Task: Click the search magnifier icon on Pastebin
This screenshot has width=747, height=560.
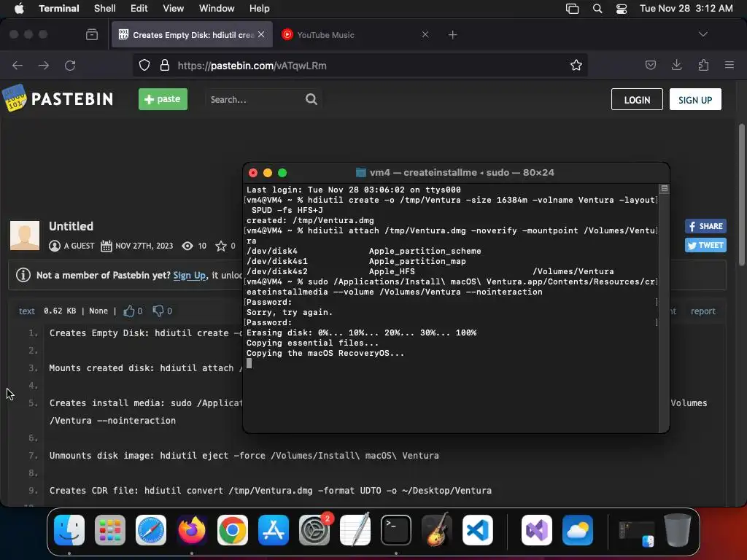Action: pos(311,99)
